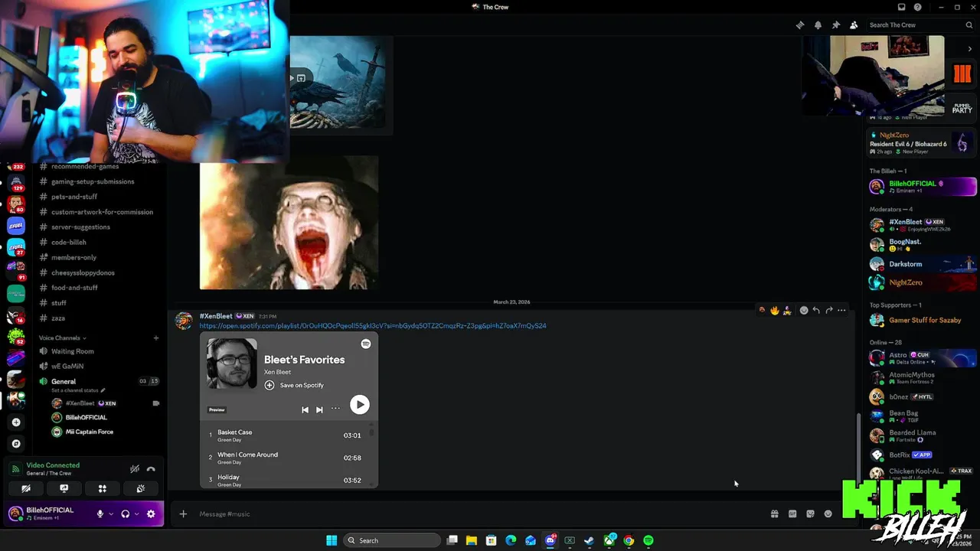Open the GIF picker

(792, 514)
